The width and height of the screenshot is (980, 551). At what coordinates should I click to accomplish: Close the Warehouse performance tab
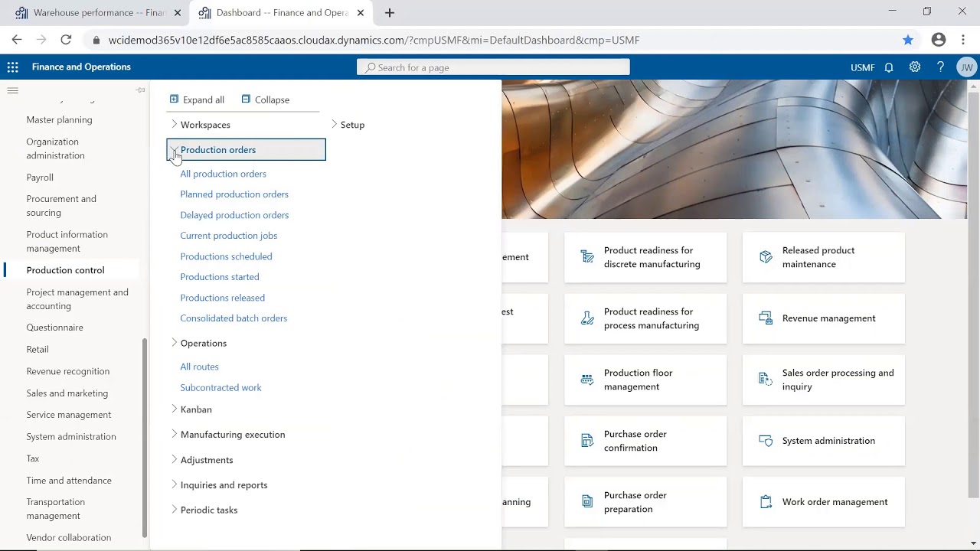[x=178, y=13]
